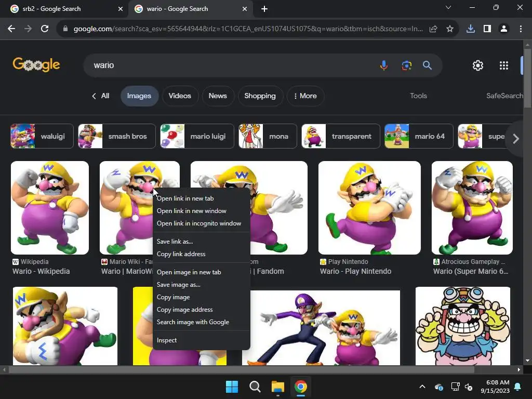This screenshot has width=532, height=399.
Task: Select Copy link address
Action: click(202, 254)
